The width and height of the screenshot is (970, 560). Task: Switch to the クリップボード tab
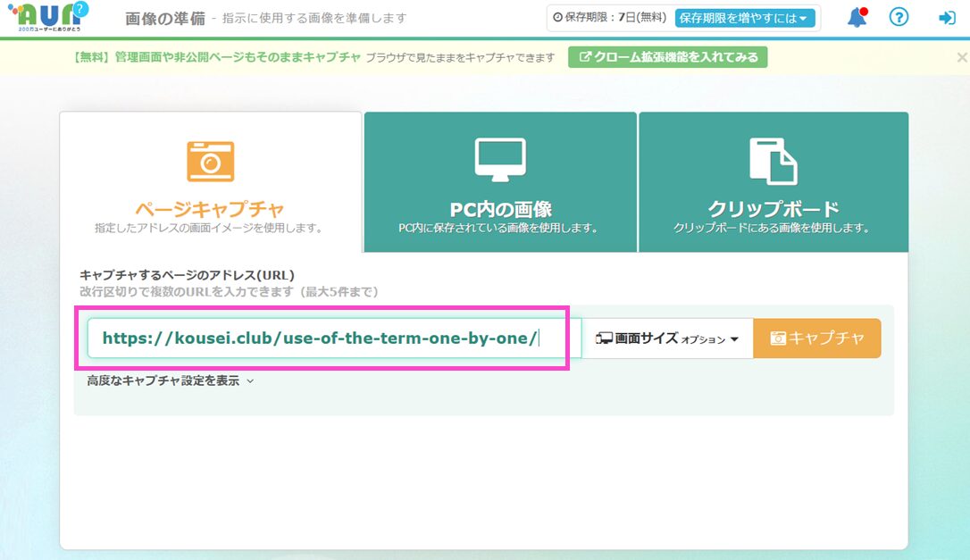pos(773,210)
